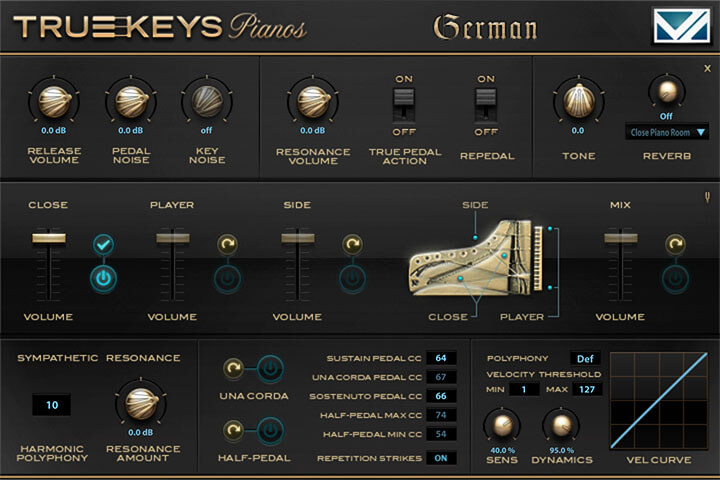This screenshot has width=720, height=480.
Task: Click the Close mic volume fader
Action: pos(48,237)
